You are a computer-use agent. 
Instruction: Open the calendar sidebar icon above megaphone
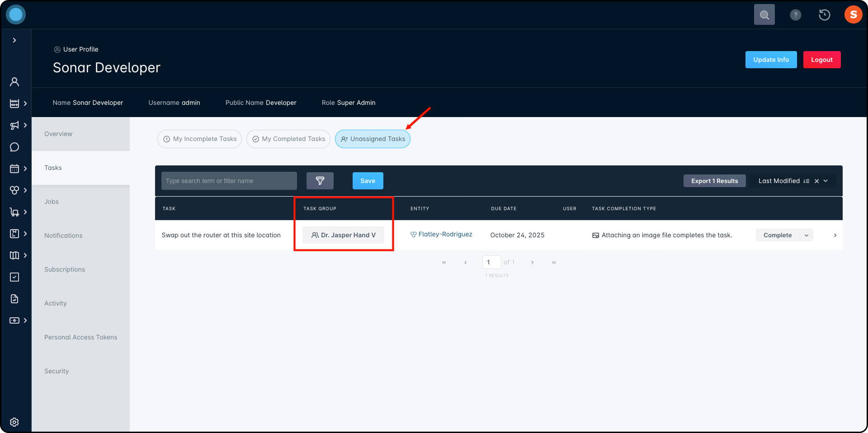coord(14,104)
